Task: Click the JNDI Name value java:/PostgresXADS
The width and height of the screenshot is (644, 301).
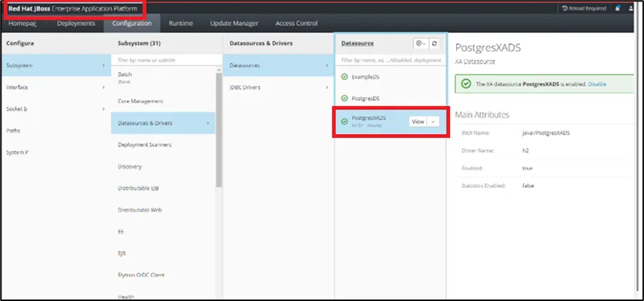Action: 546,133
